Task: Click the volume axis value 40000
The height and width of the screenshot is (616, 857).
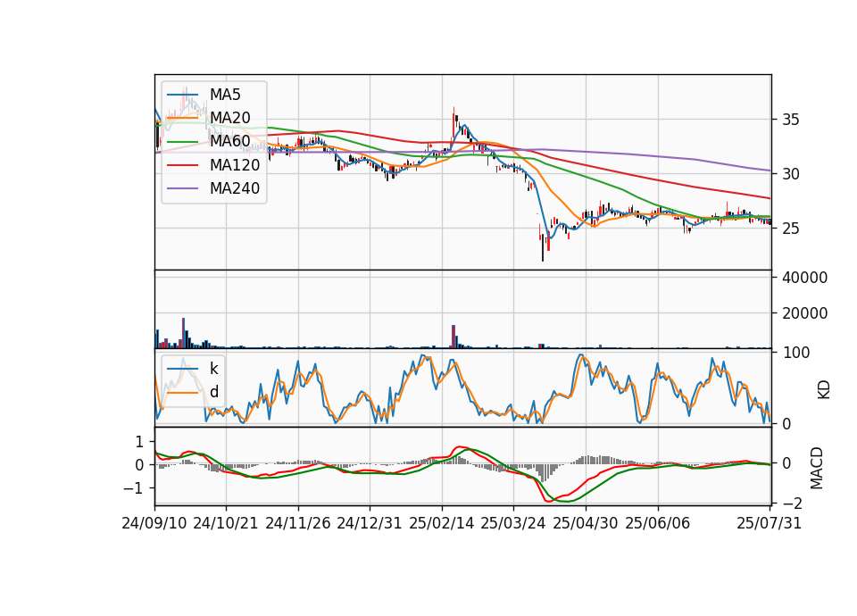Action: 804,278
